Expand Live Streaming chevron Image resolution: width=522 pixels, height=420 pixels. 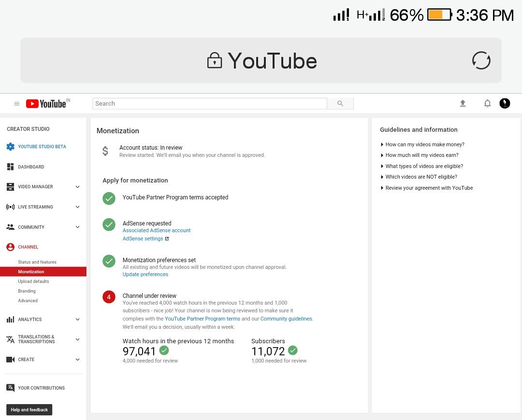(x=77, y=207)
